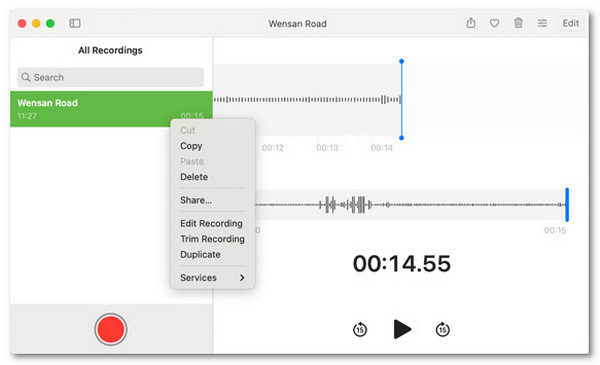
Task: Choose Share... from context menu
Action: click(196, 200)
